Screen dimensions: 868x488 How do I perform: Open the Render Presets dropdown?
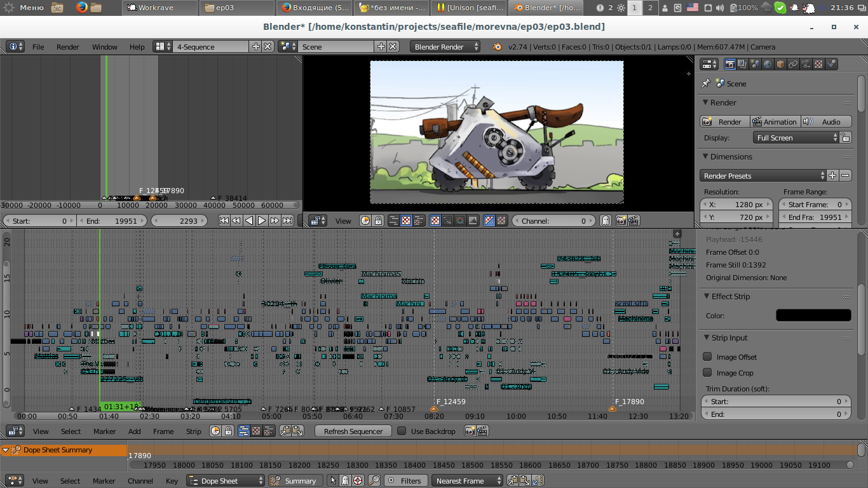click(763, 175)
